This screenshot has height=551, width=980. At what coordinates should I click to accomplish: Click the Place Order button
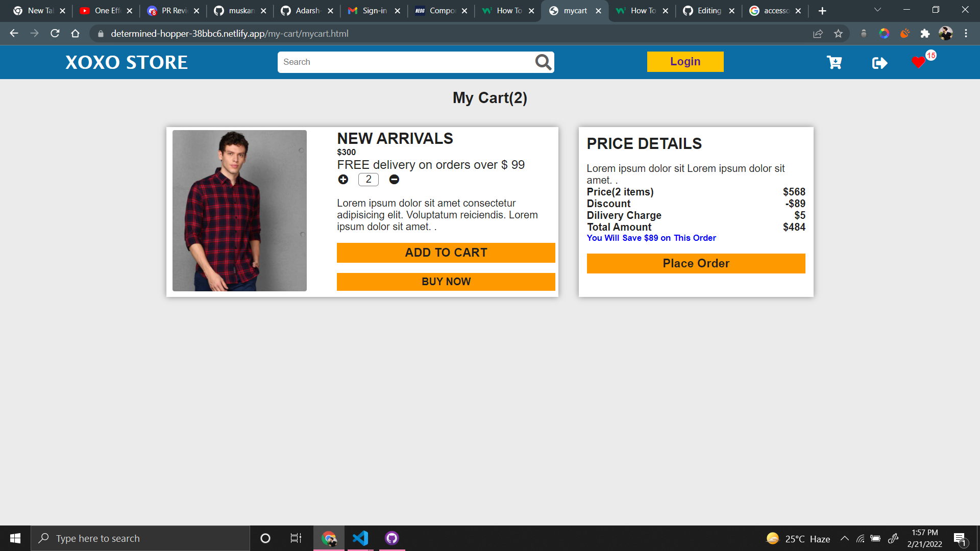coord(696,263)
